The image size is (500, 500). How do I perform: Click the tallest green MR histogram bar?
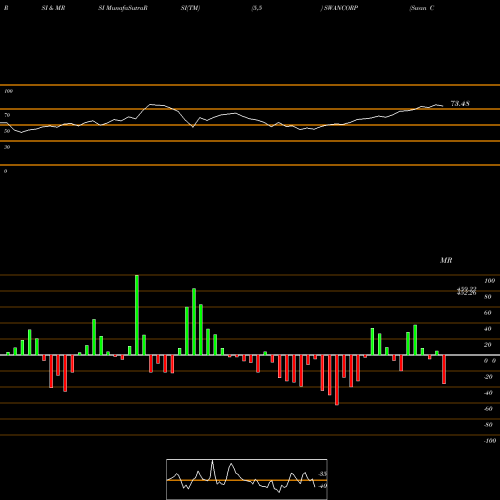[x=137, y=315]
